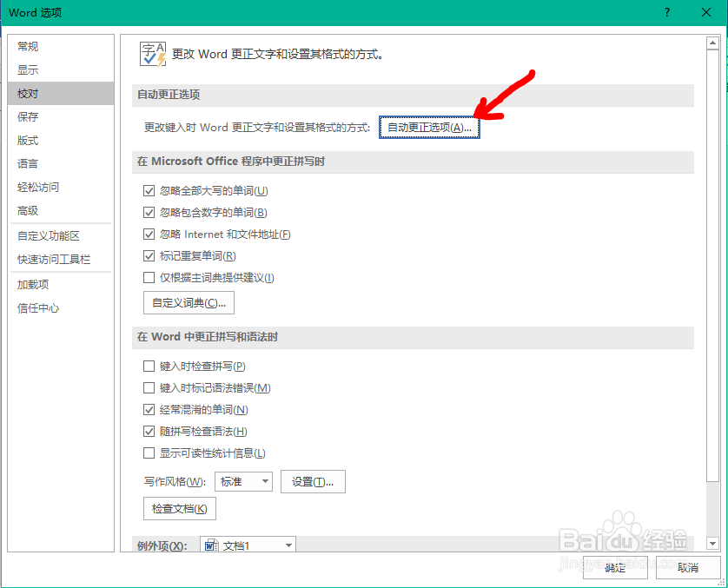This screenshot has height=588, width=728.
Task: Select the 校对 category
Action: pos(61,93)
